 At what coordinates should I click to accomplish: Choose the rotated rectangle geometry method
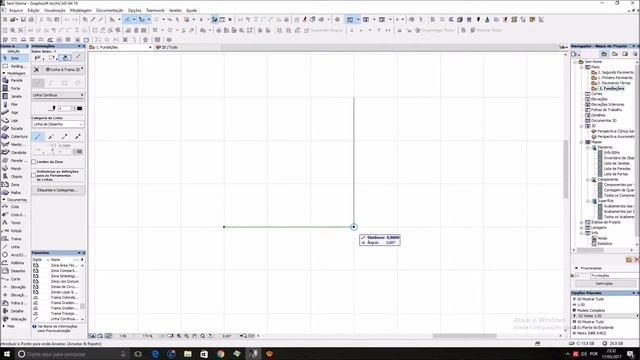(78, 83)
